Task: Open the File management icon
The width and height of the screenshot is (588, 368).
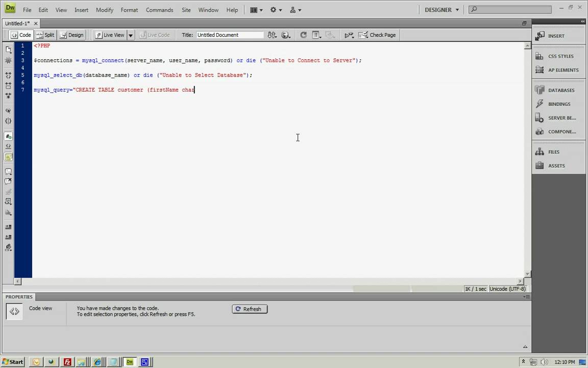Action: 272,35
